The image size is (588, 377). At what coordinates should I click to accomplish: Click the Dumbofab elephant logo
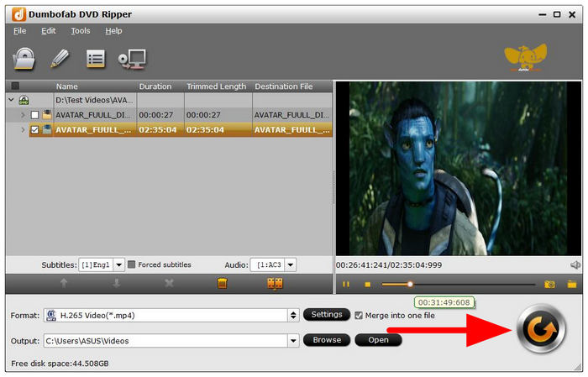click(525, 57)
